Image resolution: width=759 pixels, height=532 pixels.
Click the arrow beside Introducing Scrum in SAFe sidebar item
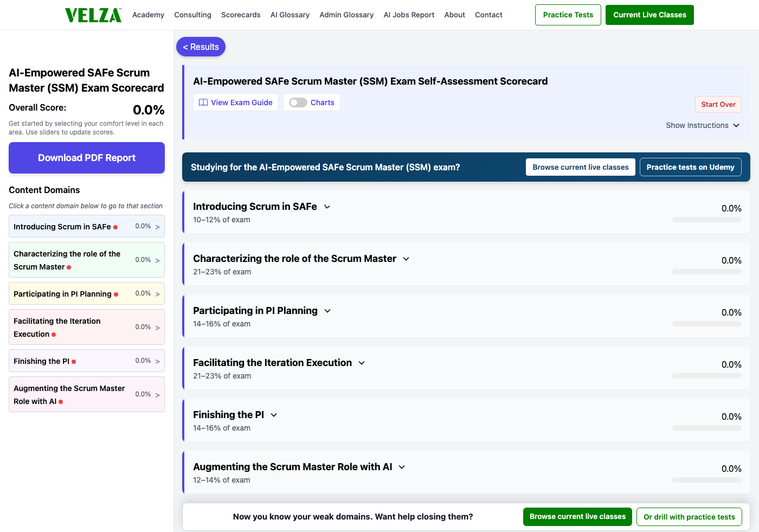point(158,227)
